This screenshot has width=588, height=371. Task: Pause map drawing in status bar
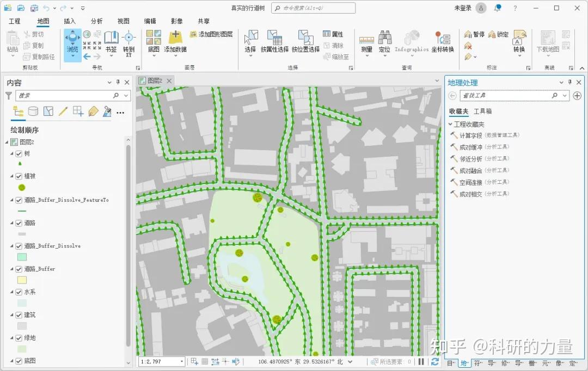(x=421, y=362)
